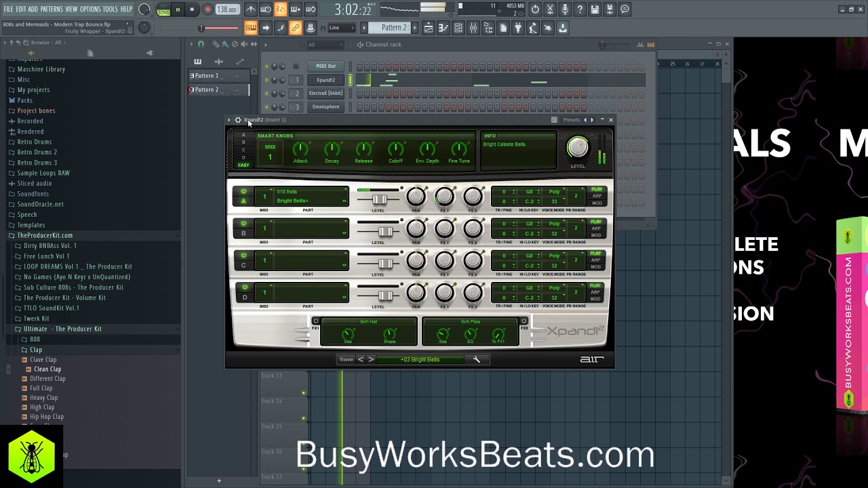Toggle the FX1 power button
Screen dimensions: 868x488
point(315,321)
